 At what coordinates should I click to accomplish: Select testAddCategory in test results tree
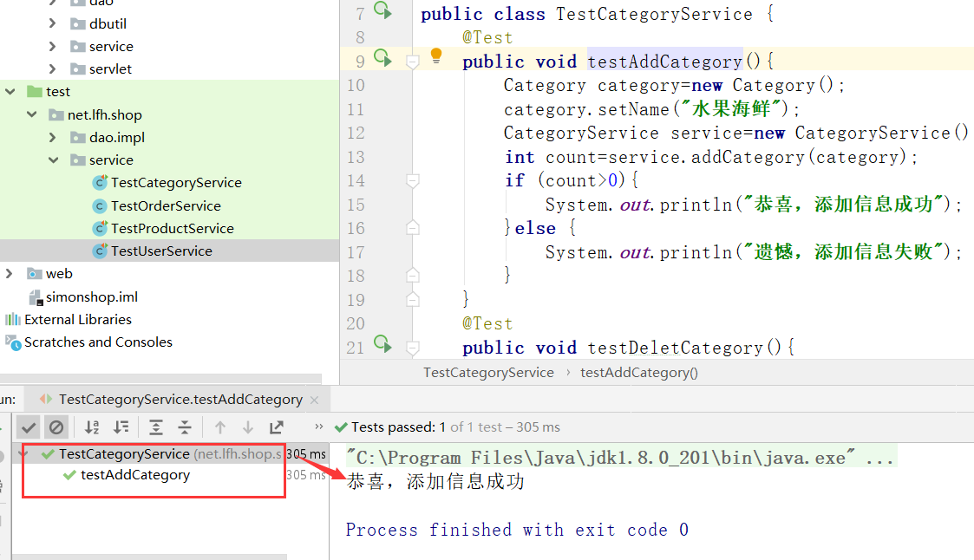coord(134,475)
